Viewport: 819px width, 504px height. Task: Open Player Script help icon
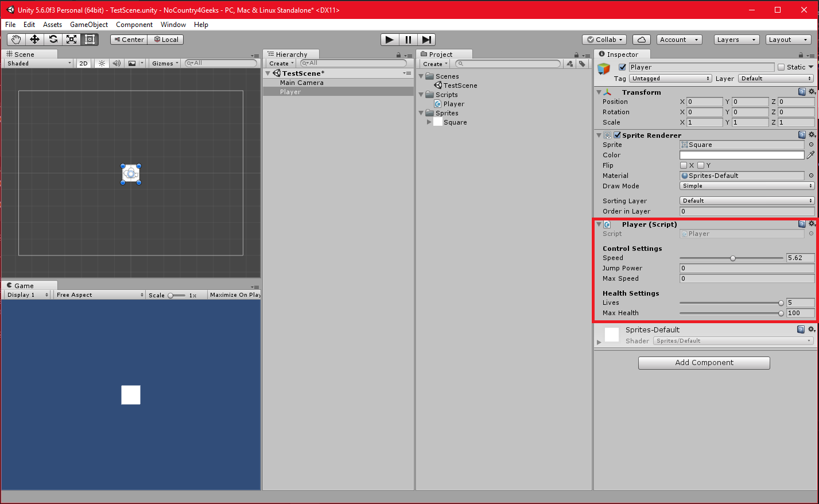pos(802,224)
